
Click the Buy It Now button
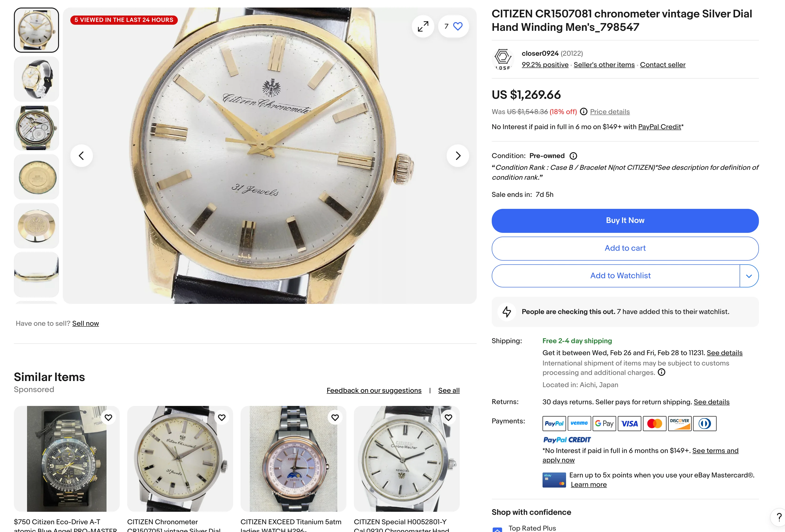[x=625, y=221]
